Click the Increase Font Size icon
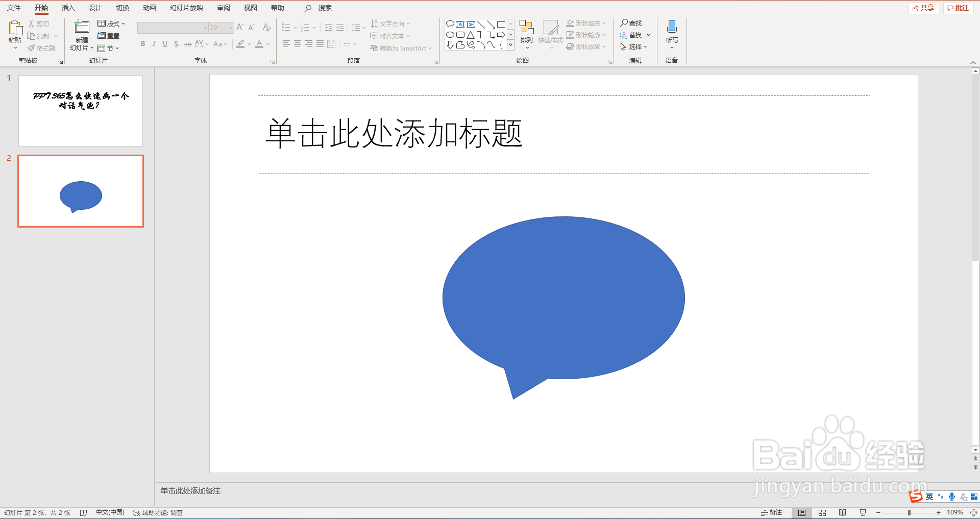 click(x=240, y=28)
